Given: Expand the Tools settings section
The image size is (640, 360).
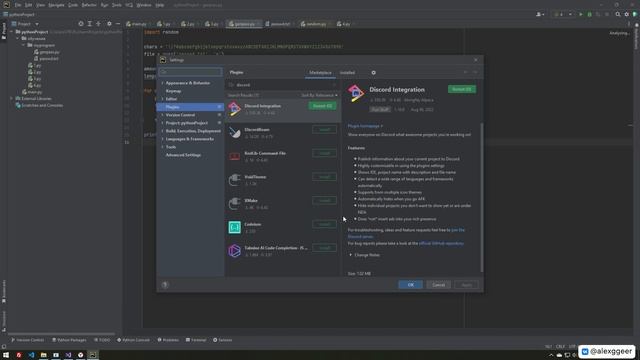Looking at the screenshot, I should 162,147.
